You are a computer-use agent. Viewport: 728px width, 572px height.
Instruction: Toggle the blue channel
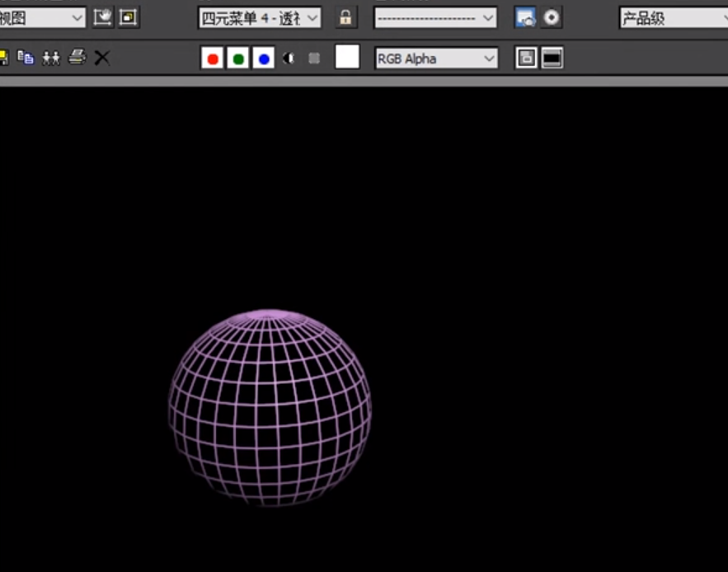tap(264, 58)
